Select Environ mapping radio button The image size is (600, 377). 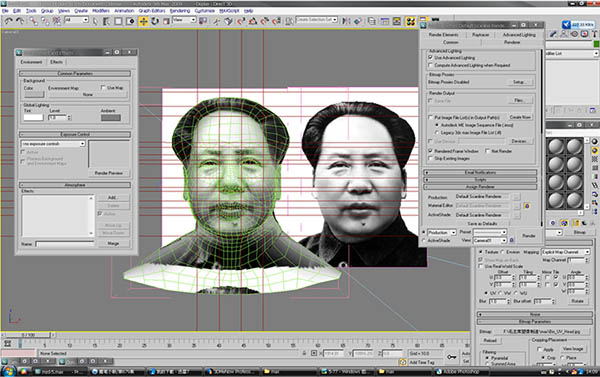[x=502, y=252]
